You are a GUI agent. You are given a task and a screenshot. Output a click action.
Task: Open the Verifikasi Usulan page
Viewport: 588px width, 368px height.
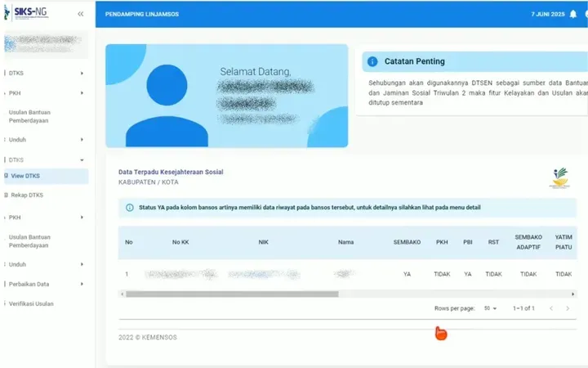31,303
